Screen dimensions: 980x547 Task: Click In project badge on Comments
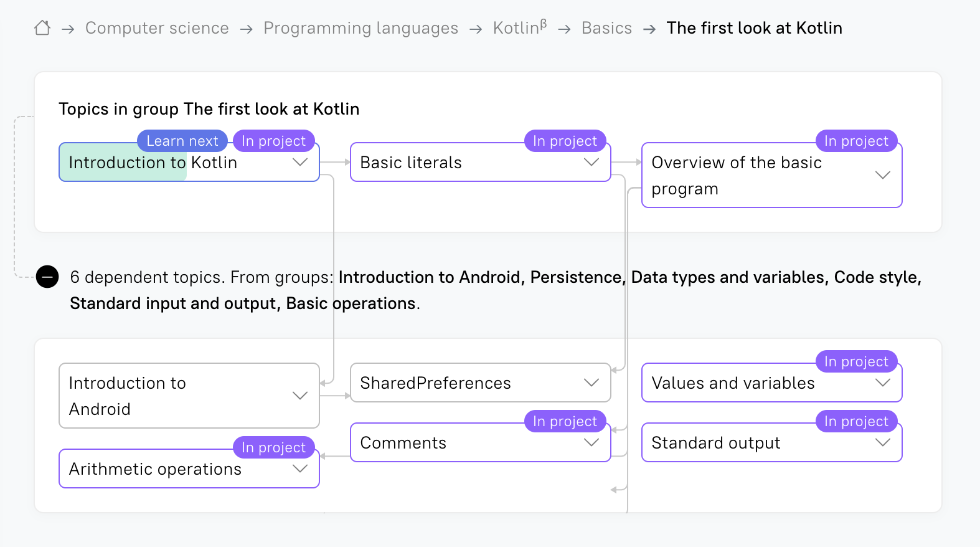coord(565,421)
